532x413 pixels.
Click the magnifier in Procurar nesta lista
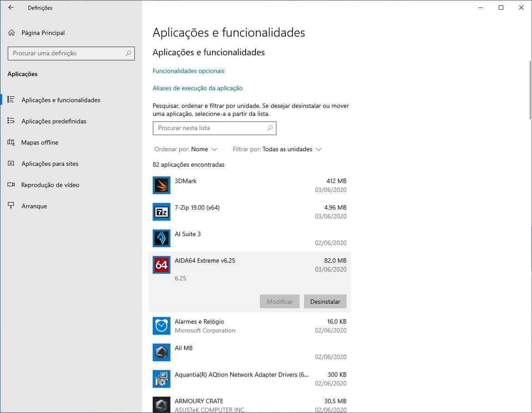click(x=270, y=128)
